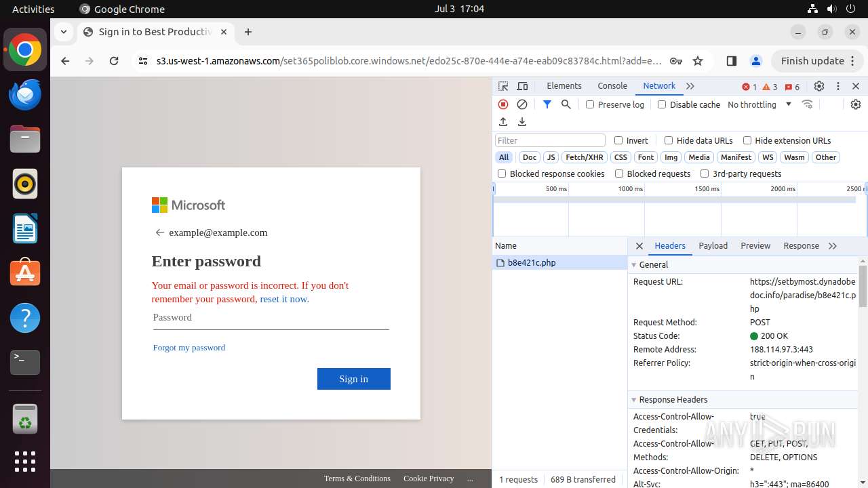The width and height of the screenshot is (868, 488).
Task: Select the Headers tab
Action: [x=670, y=246]
